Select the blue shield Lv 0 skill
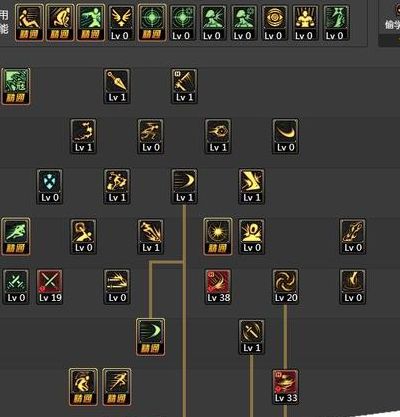400x417 pixels. click(x=50, y=186)
